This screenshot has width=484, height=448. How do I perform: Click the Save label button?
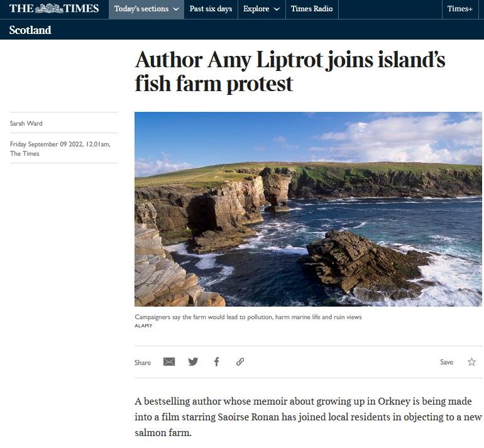[447, 362]
